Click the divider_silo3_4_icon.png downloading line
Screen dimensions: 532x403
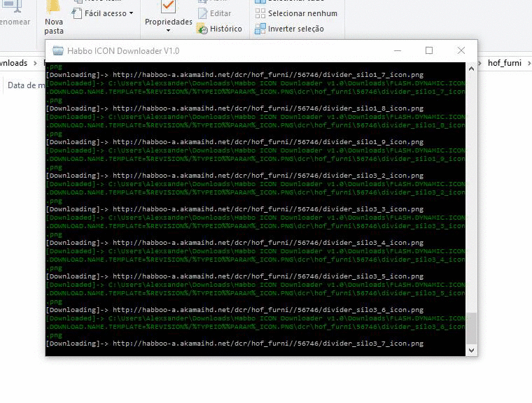point(234,243)
